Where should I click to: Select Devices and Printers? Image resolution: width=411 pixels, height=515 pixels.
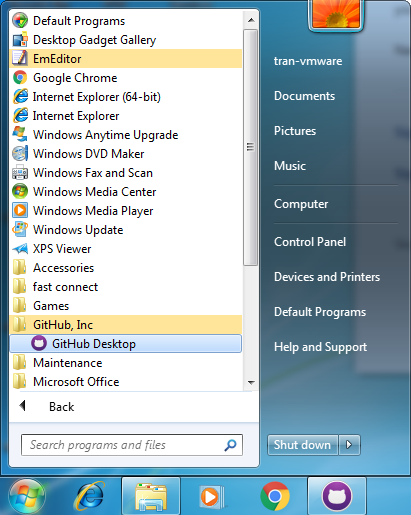point(327,277)
